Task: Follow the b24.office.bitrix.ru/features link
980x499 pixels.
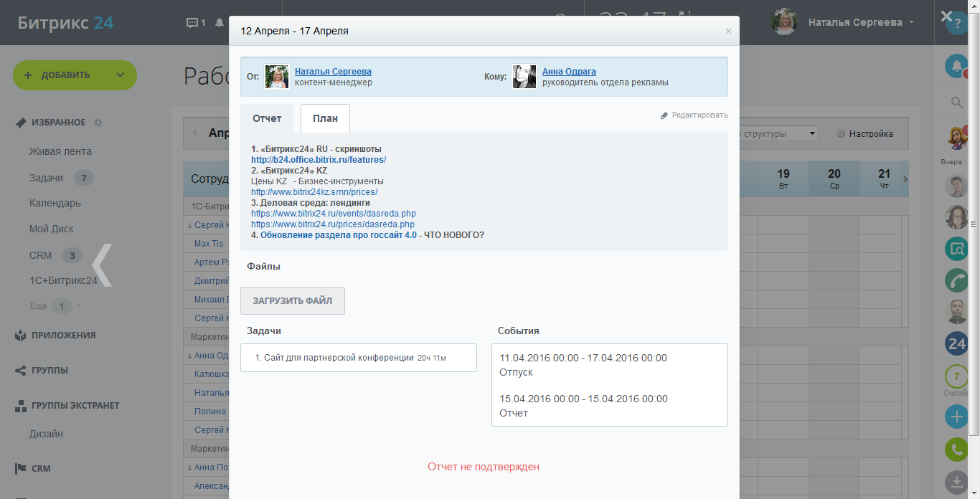Action: coord(319,160)
